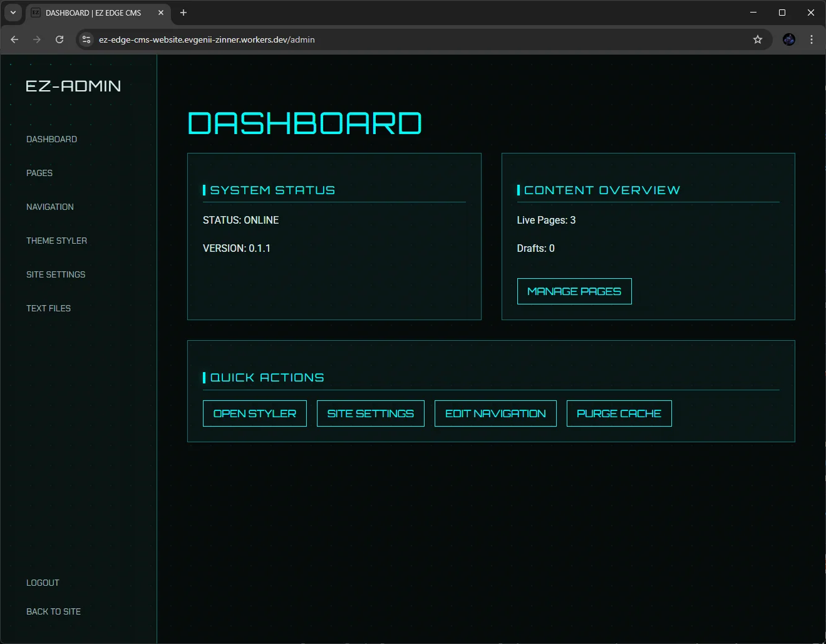Click the Open Styler button
826x644 pixels.
click(x=255, y=413)
